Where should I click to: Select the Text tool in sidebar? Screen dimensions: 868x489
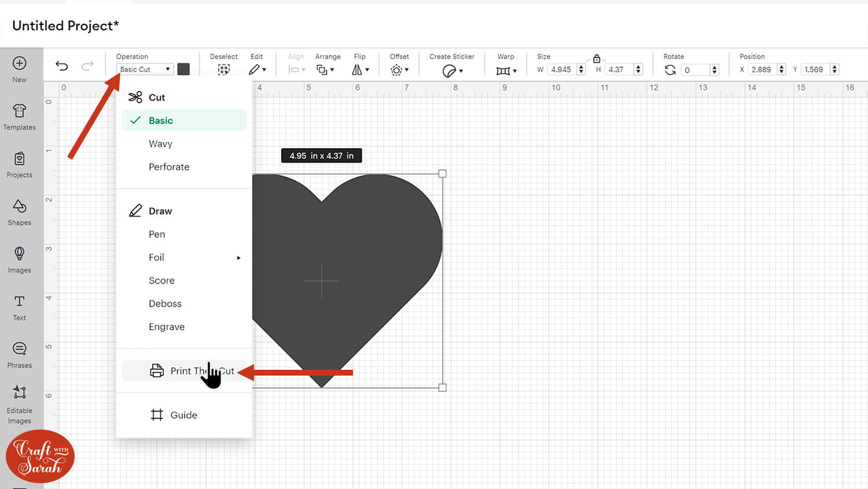point(20,307)
